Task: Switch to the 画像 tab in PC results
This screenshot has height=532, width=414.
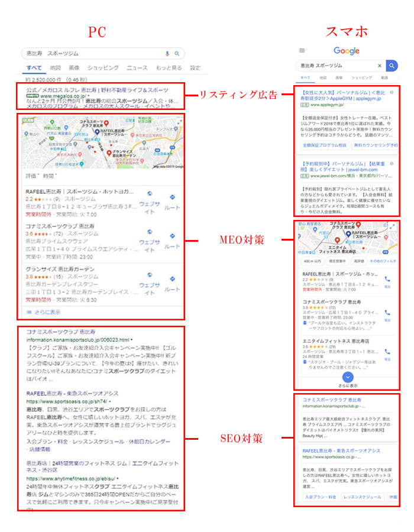Action: tap(74, 68)
